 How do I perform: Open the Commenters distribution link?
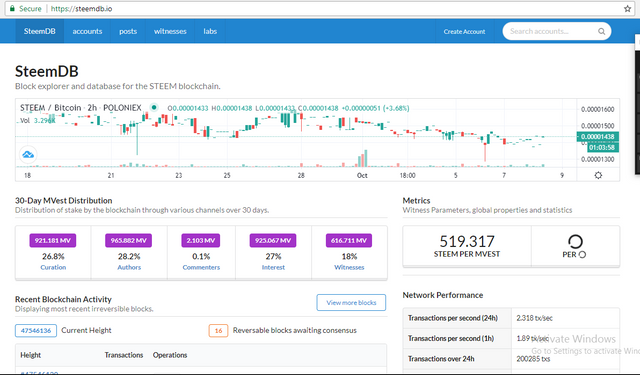[201, 267]
